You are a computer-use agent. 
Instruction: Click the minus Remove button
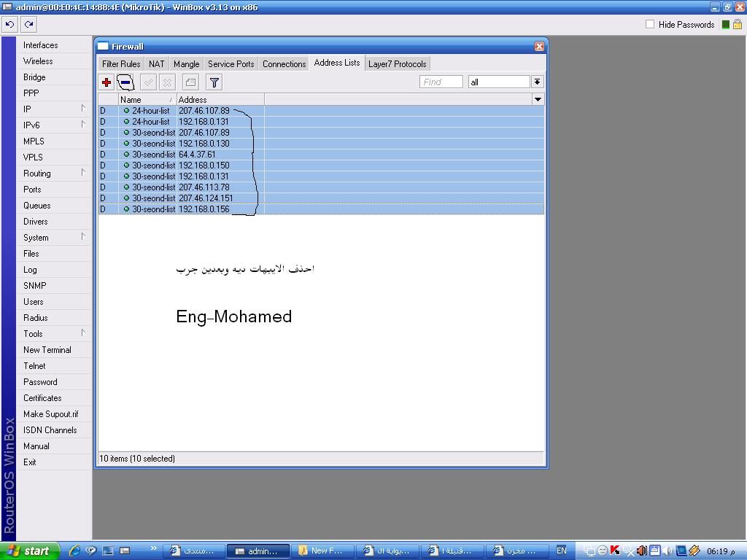125,82
